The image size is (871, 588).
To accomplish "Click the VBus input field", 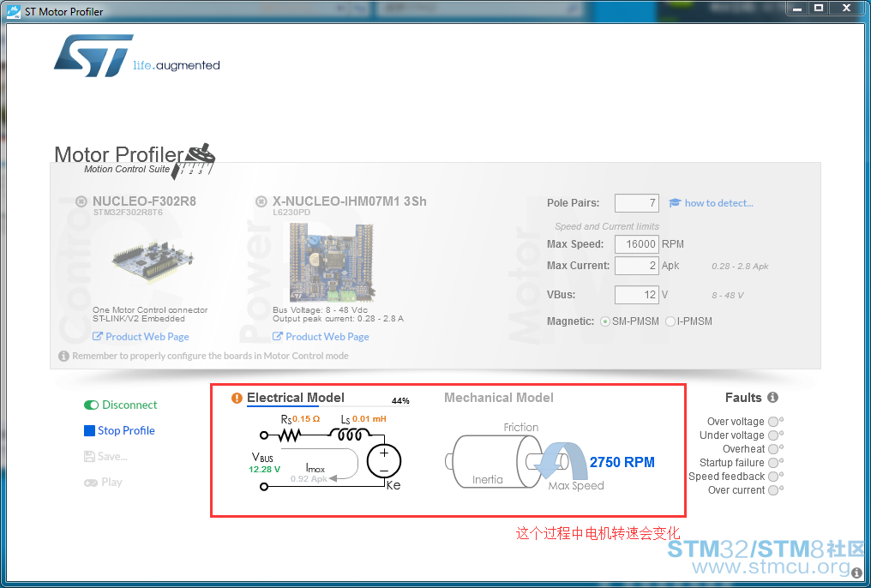I will pyautogui.click(x=637, y=295).
